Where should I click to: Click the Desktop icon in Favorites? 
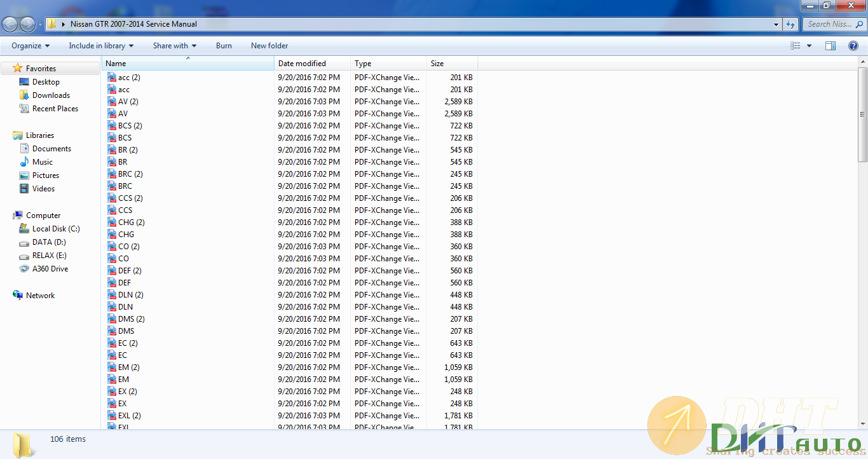[x=24, y=82]
